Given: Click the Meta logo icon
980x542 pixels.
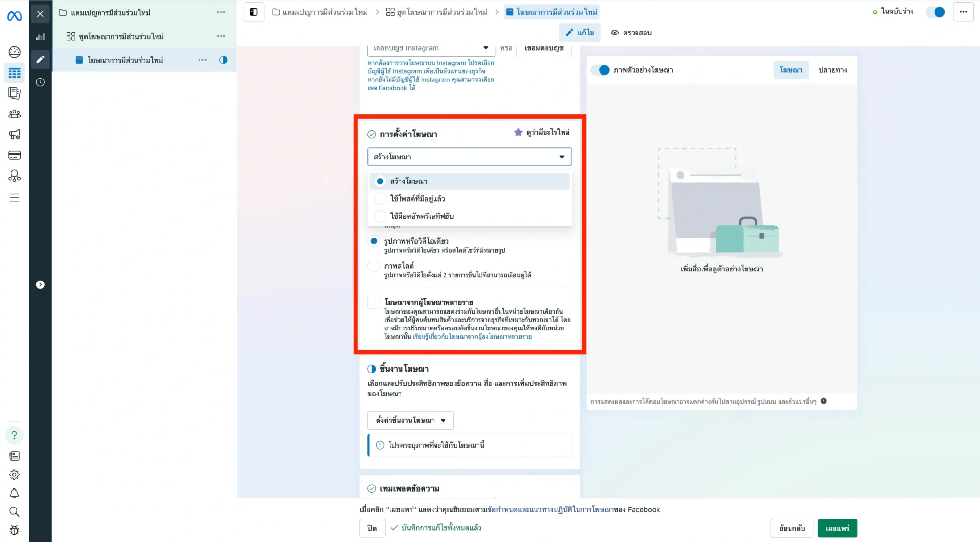Looking at the screenshot, I should [x=14, y=16].
